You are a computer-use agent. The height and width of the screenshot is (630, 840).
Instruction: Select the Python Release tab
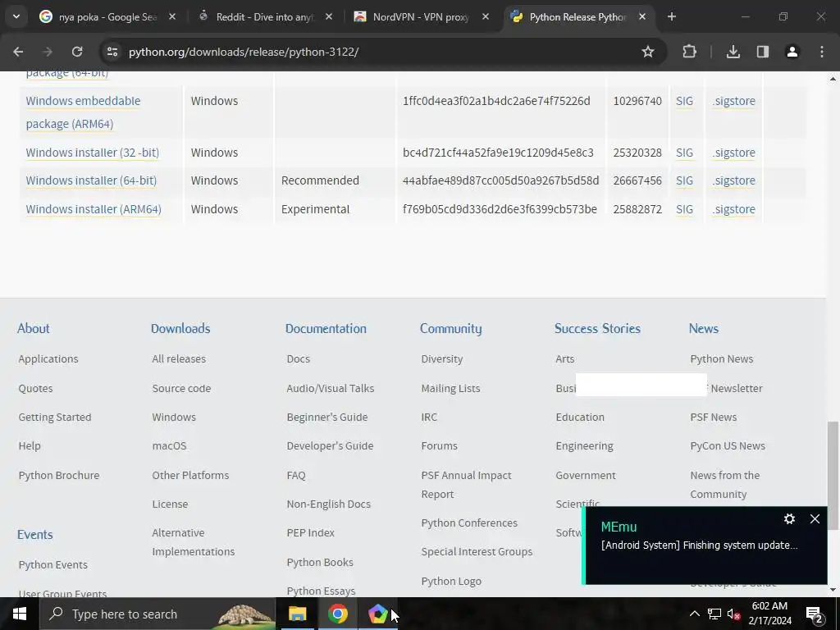pos(578,16)
